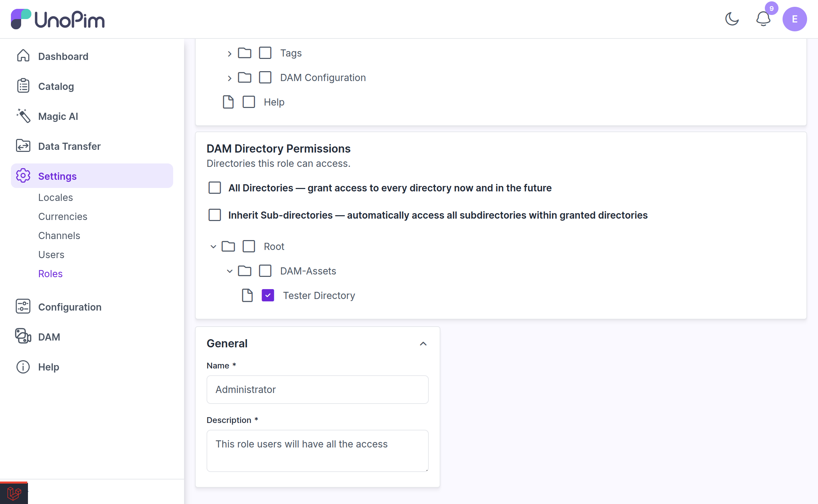The image size is (818, 504).
Task: Click the DAM Configuration folder icon
Action: coord(244,78)
